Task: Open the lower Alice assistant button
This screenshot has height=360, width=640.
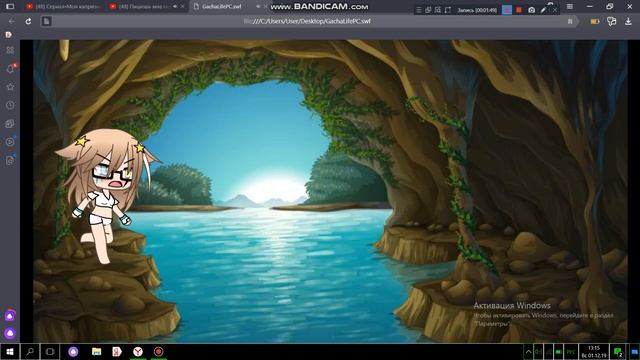Action: coord(10,333)
